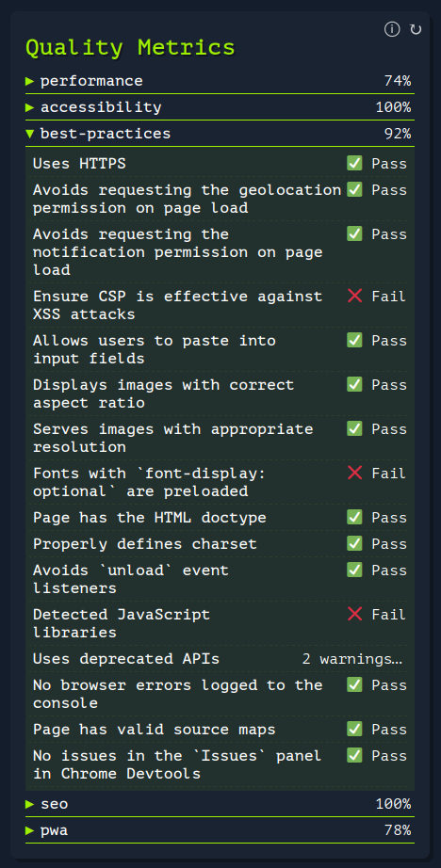Click Uses deprecated APIs audit

click(126, 659)
